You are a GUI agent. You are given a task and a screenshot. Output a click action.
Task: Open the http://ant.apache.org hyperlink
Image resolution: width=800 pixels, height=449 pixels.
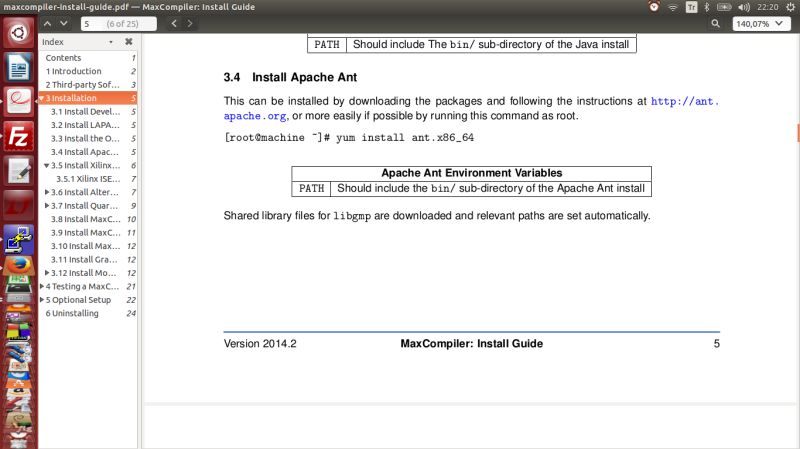point(685,102)
